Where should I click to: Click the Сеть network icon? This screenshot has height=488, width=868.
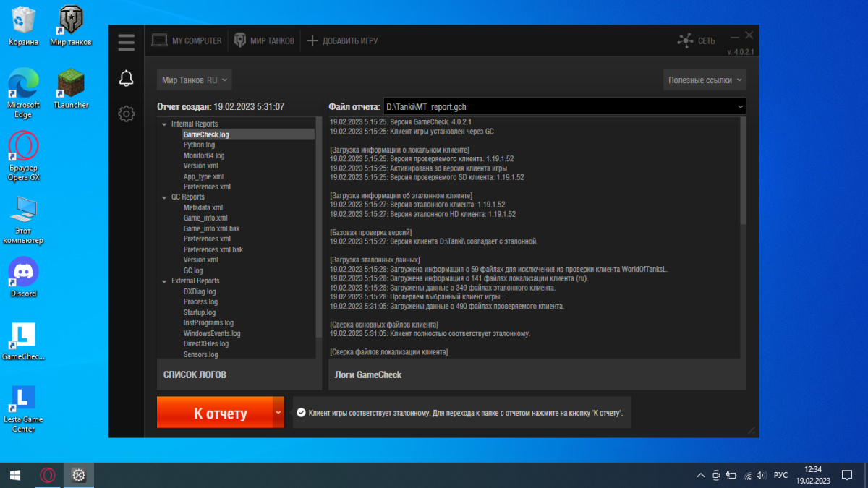pyautogui.click(x=684, y=40)
